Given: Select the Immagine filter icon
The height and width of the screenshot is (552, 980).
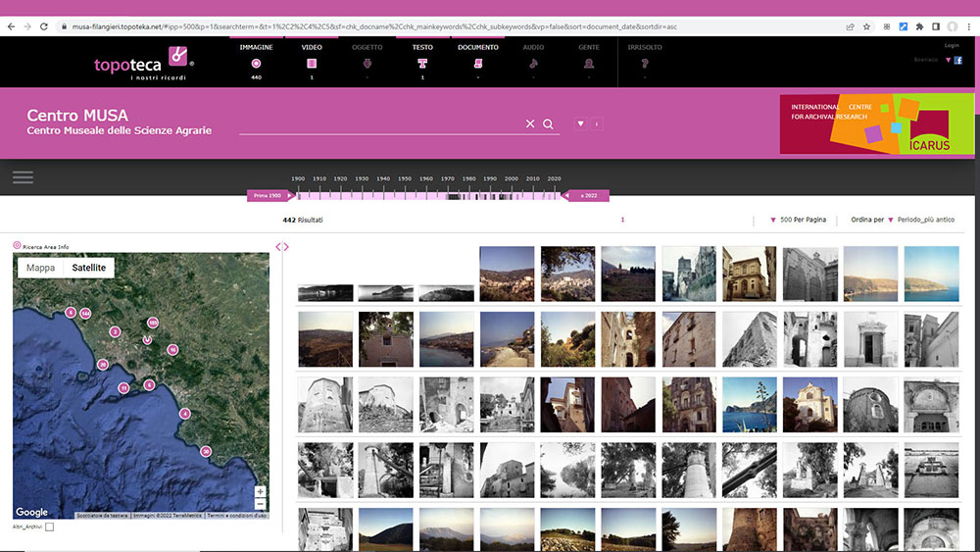Looking at the screenshot, I should tap(256, 64).
